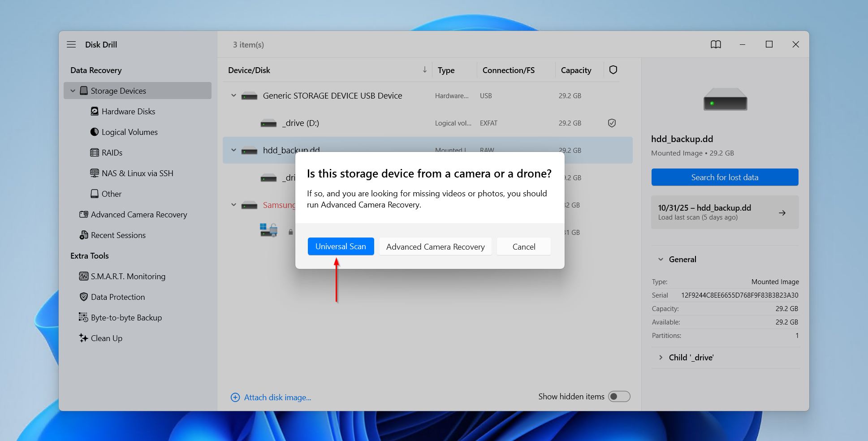Select Hardware Disks in sidebar
868x441 pixels.
[128, 112]
